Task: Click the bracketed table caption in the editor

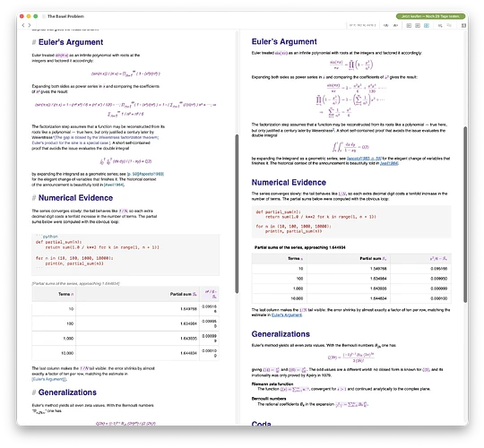Action: point(75,283)
